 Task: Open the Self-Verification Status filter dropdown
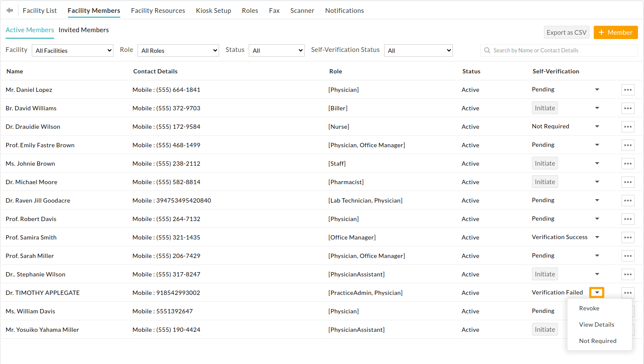click(418, 51)
